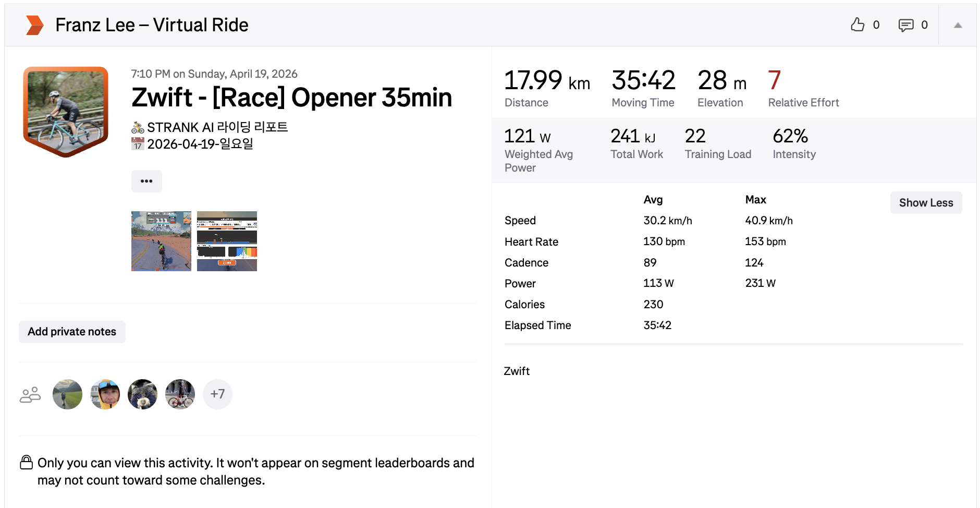Click the Relative Effort value 7
The height and width of the screenshot is (508, 980).
pos(774,80)
